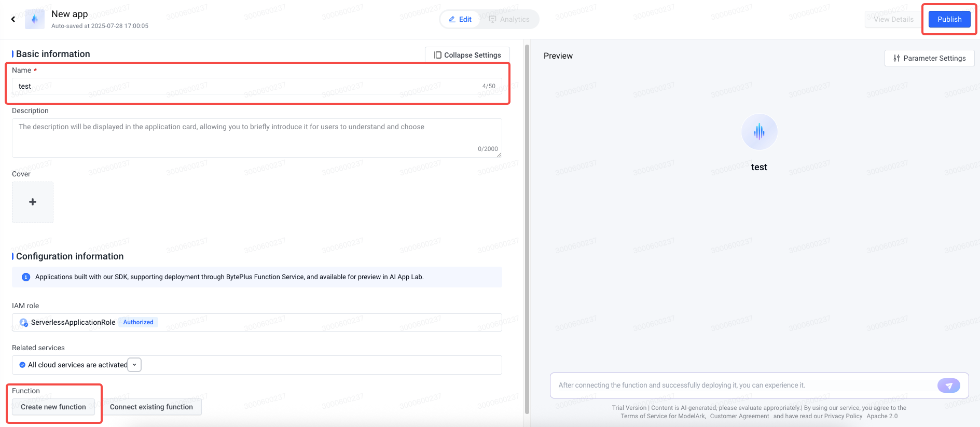Click the settings panel vertical scrollbar
Viewport: 980px width, 427px height.
[x=527, y=228]
